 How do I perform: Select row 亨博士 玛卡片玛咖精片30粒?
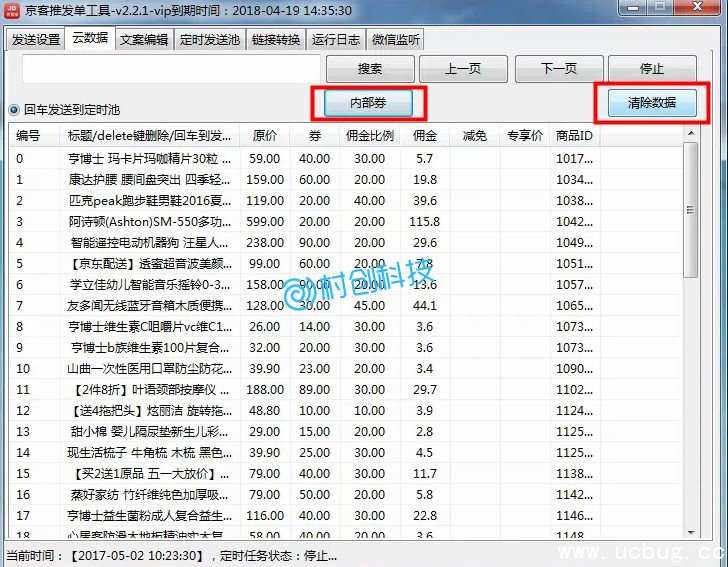pyautogui.click(x=346, y=159)
